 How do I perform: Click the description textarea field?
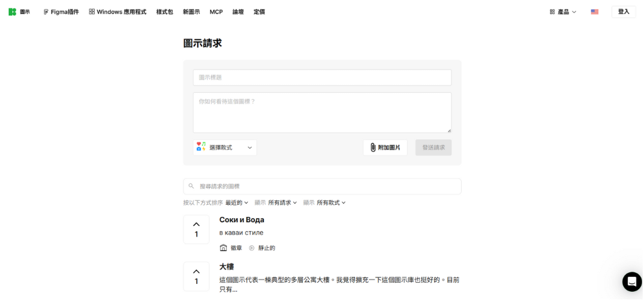click(322, 113)
